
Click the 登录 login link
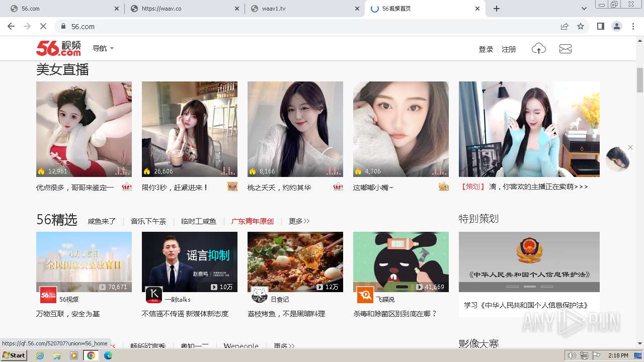pos(486,49)
